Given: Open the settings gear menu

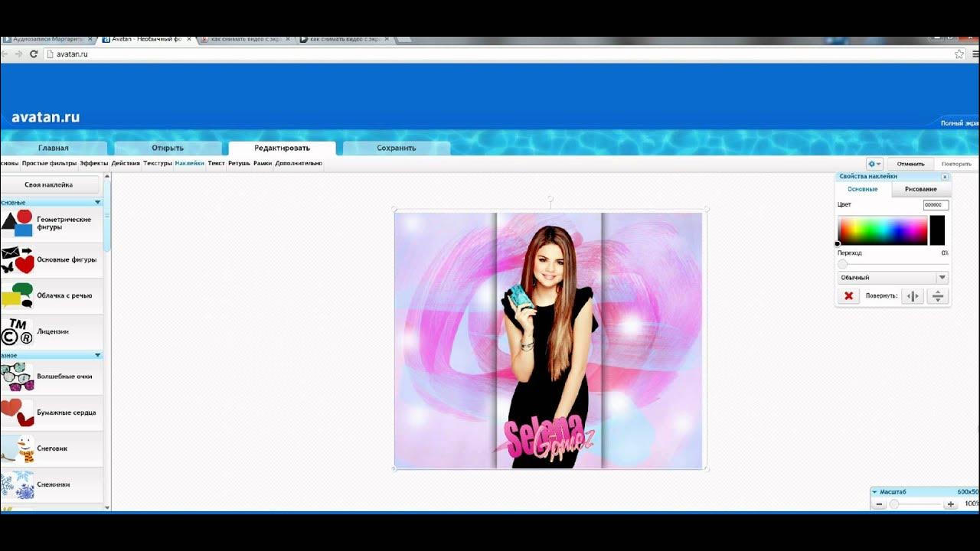Looking at the screenshot, I should tap(874, 164).
